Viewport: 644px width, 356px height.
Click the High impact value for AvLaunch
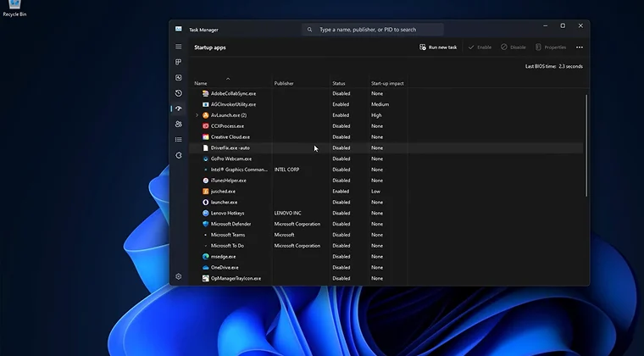tap(376, 115)
